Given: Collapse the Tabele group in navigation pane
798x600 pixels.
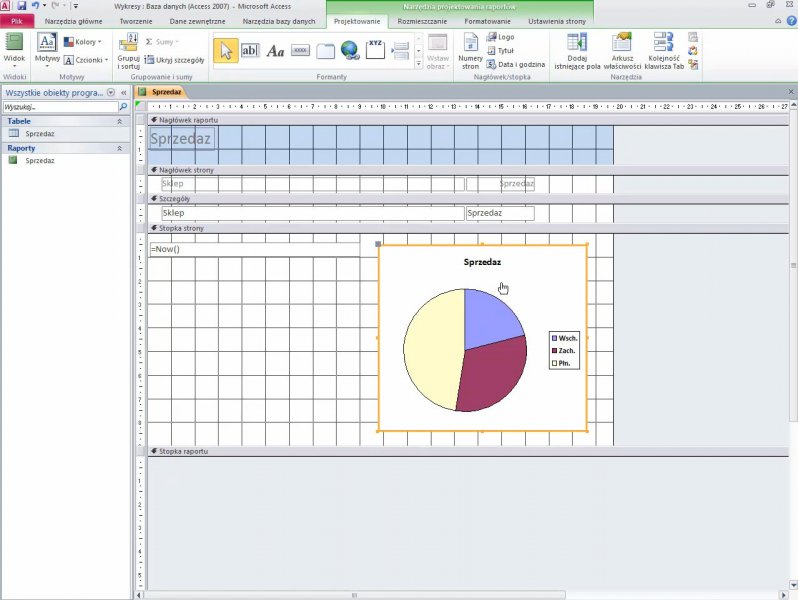Looking at the screenshot, I should [x=120, y=121].
